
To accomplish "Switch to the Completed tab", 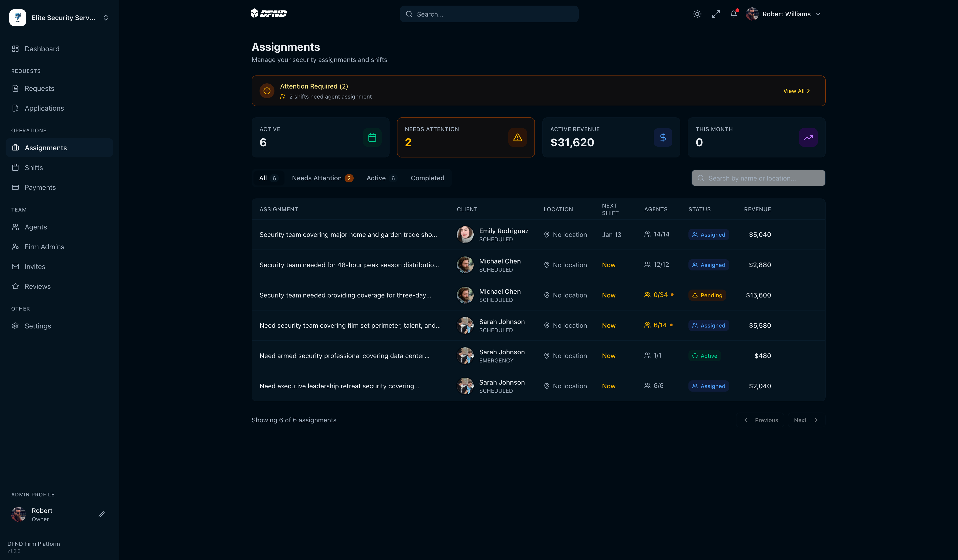I will [x=427, y=178].
